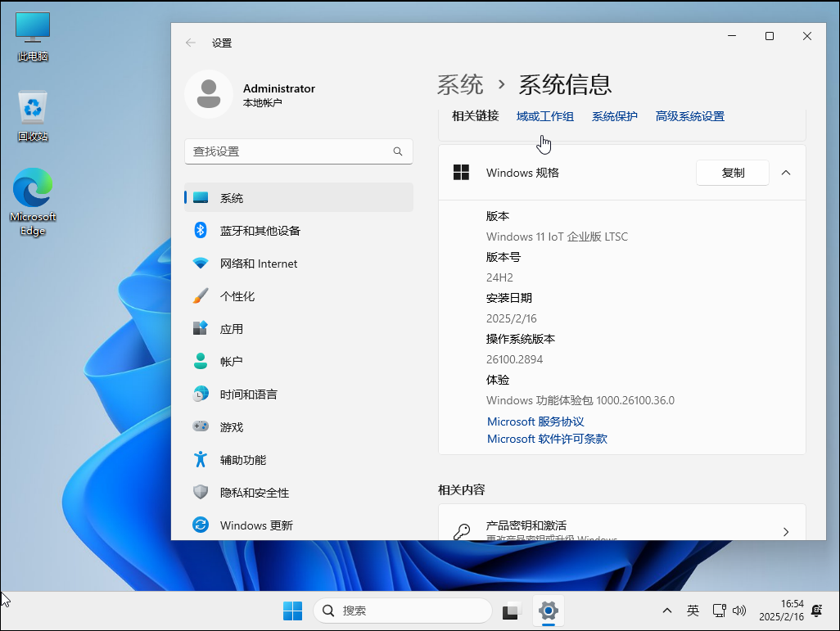This screenshot has width=840, height=631.
Task: Click the Windows logo in Windows 规格 header
Action: 461,173
